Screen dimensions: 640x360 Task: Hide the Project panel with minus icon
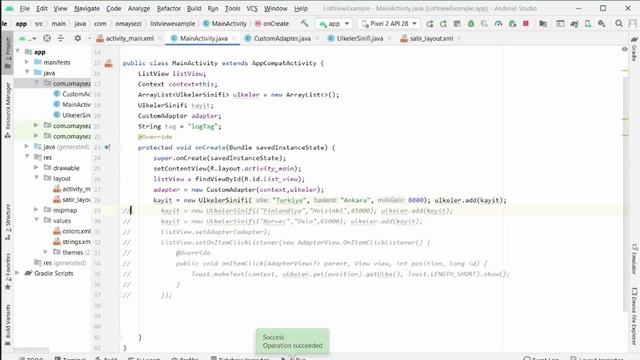(89, 38)
